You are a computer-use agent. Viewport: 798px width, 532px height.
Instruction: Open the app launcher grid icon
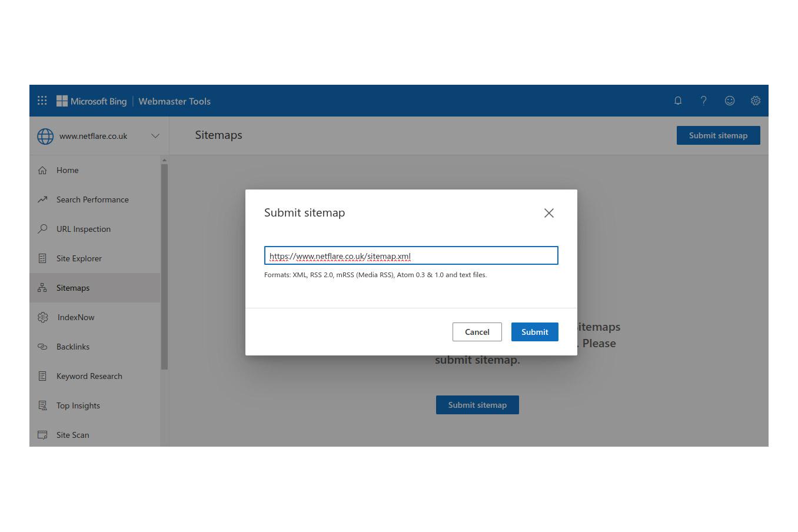42,101
